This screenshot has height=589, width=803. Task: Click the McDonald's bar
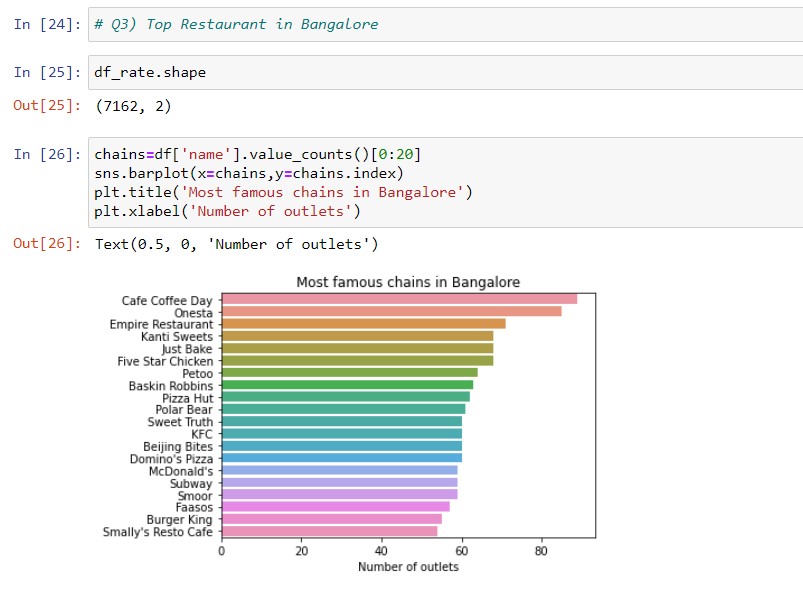[x=340, y=470]
